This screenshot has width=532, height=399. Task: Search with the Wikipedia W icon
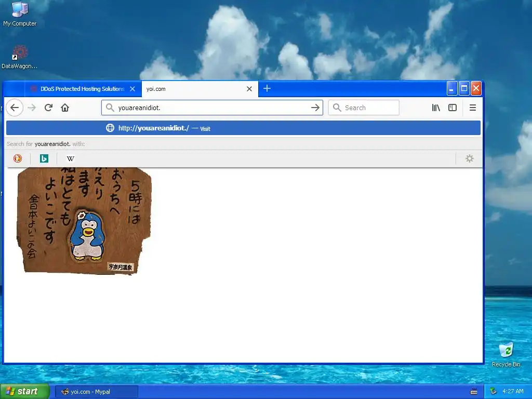click(x=71, y=158)
